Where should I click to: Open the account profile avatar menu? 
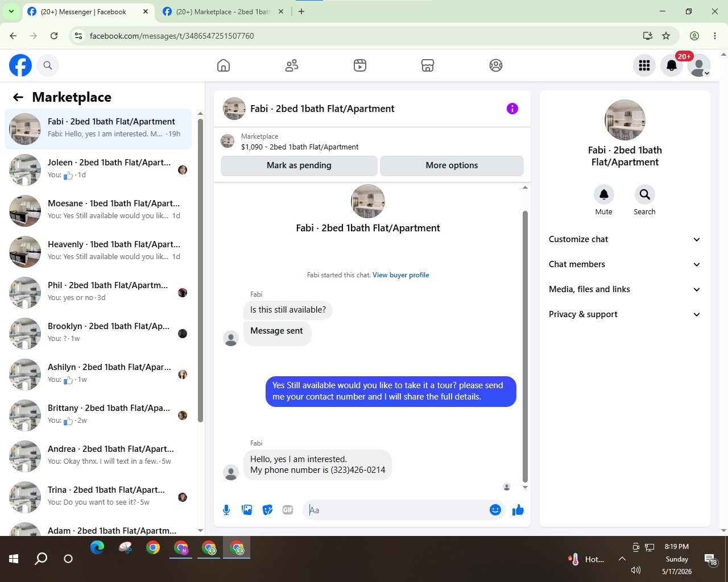pos(699,65)
